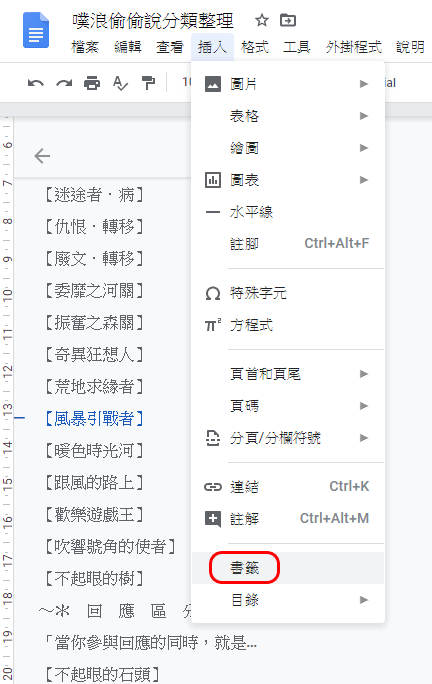The width and height of the screenshot is (432, 684).
Task: Click the document title 噗浪偷偷說分類整理
Action: (153, 21)
